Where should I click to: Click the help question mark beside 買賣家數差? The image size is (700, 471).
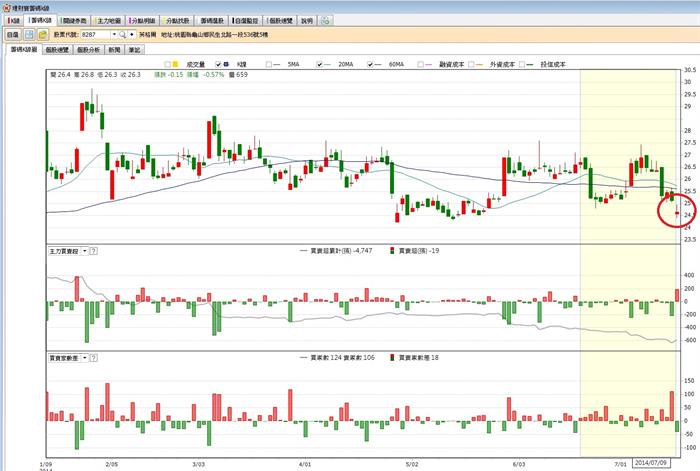pos(93,358)
